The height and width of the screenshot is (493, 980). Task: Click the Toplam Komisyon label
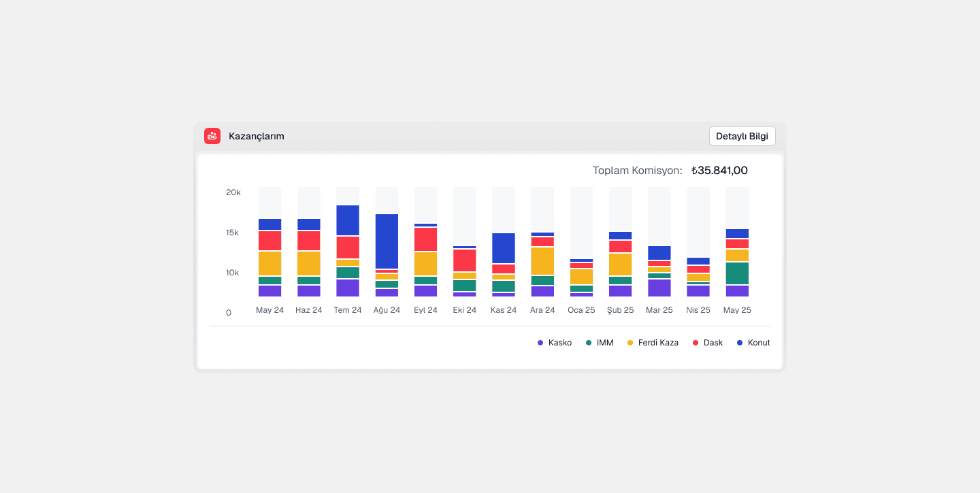pyautogui.click(x=637, y=171)
